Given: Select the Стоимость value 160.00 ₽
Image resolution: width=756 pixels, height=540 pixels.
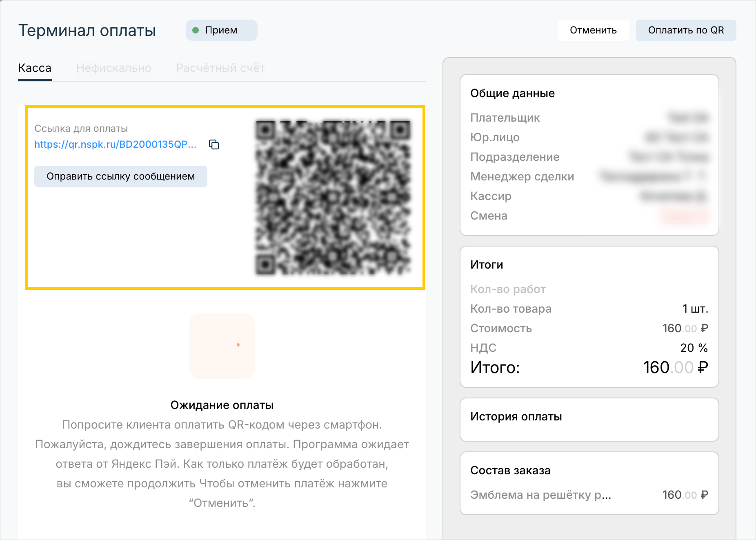Looking at the screenshot, I should tap(685, 329).
